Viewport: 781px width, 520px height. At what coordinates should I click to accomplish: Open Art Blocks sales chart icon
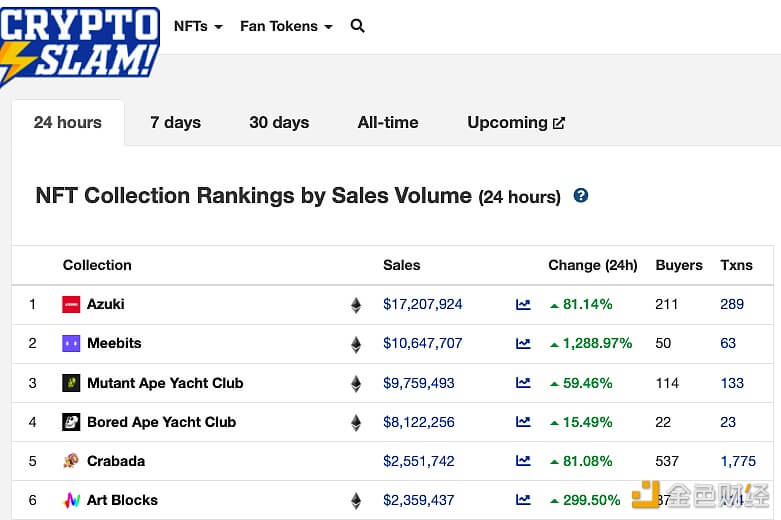click(523, 500)
